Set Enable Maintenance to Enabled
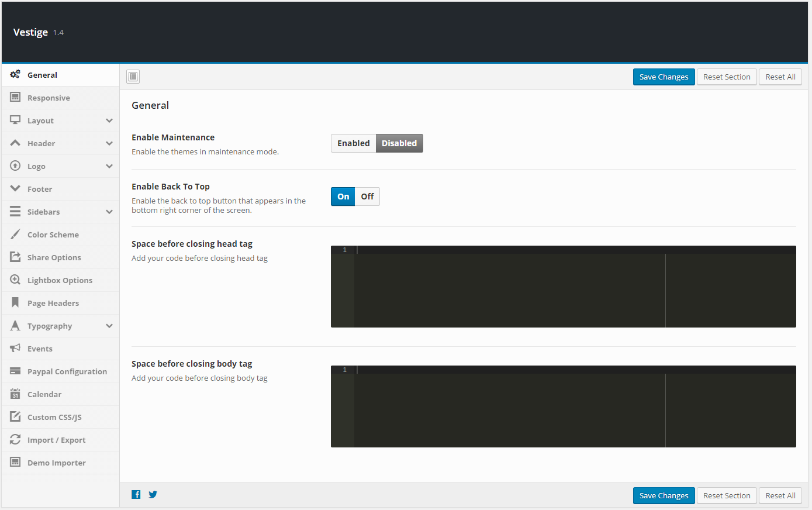 pos(354,143)
